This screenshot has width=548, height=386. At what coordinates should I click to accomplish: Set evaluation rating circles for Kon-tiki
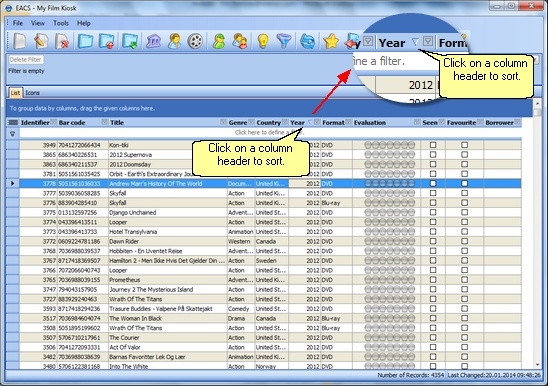tap(390, 145)
